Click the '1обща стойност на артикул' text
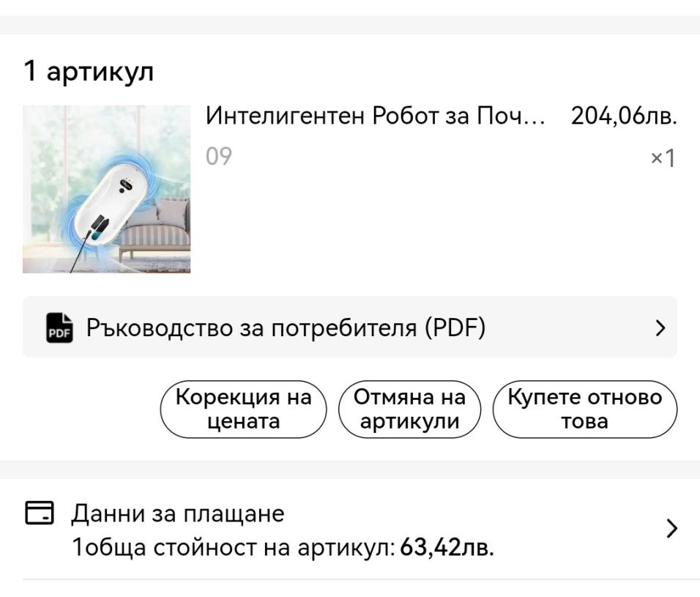 click(x=234, y=547)
